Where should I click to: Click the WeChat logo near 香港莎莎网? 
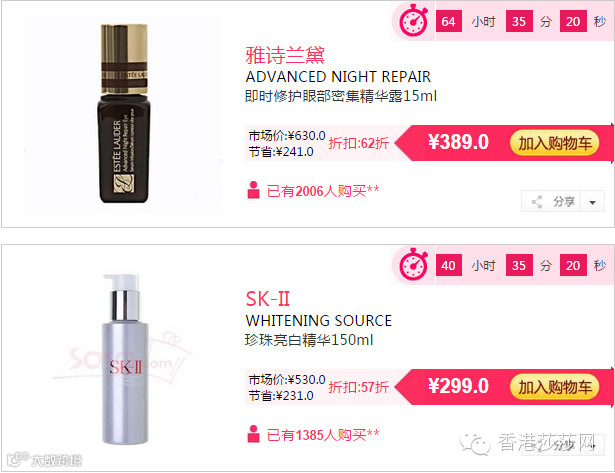[475, 444]
